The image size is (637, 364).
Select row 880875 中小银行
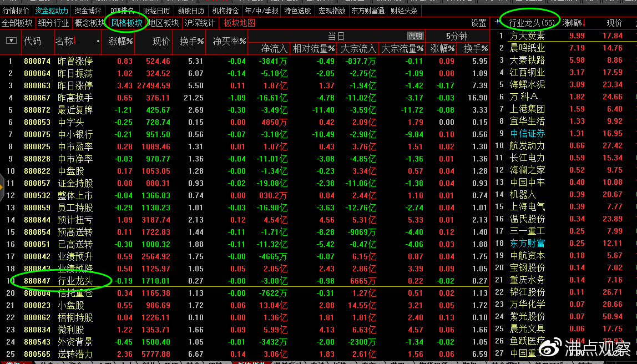coord(245,134)
